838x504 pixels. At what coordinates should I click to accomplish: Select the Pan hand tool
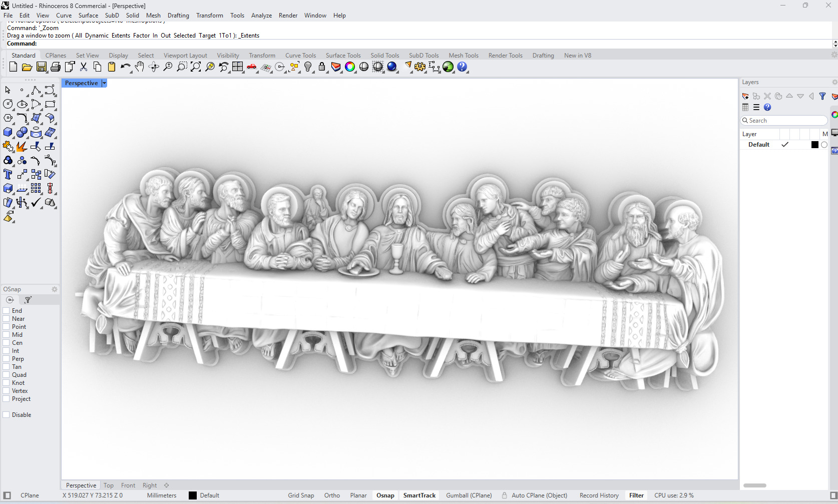coord(140,67)
